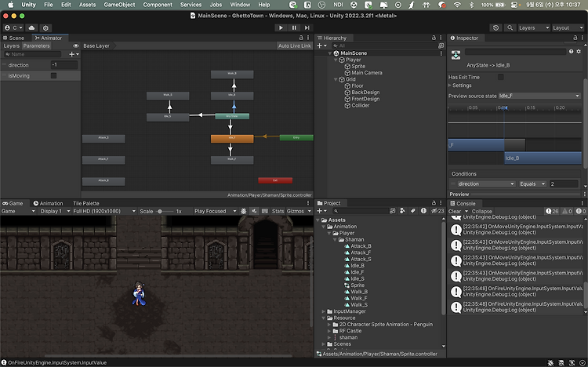Toggle Auto Live Link button

tap(294, 45)
